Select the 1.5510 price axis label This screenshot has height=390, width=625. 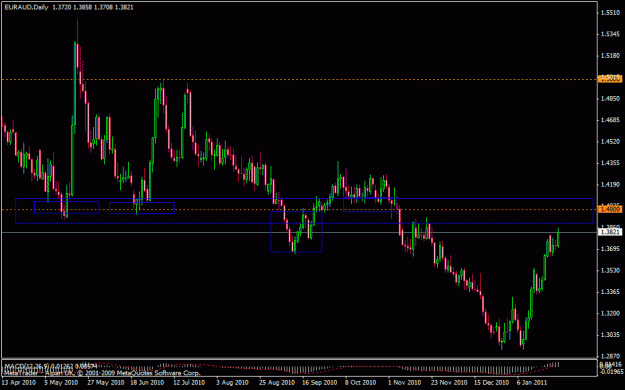(x=611, y=13)
